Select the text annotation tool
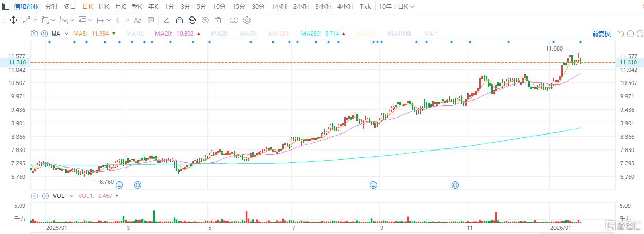644x234 pixels. point(137,20)
